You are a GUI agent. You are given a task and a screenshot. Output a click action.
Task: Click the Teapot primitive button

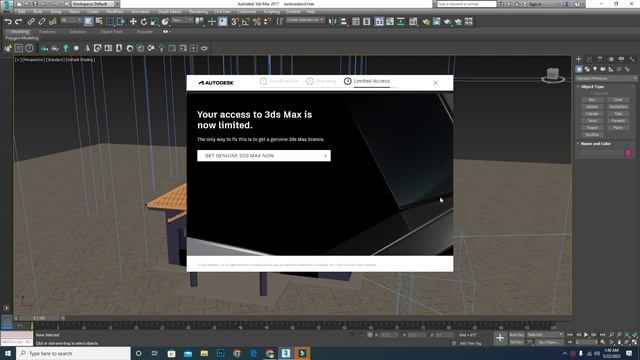pyautogui.click(x=592, y=128)
